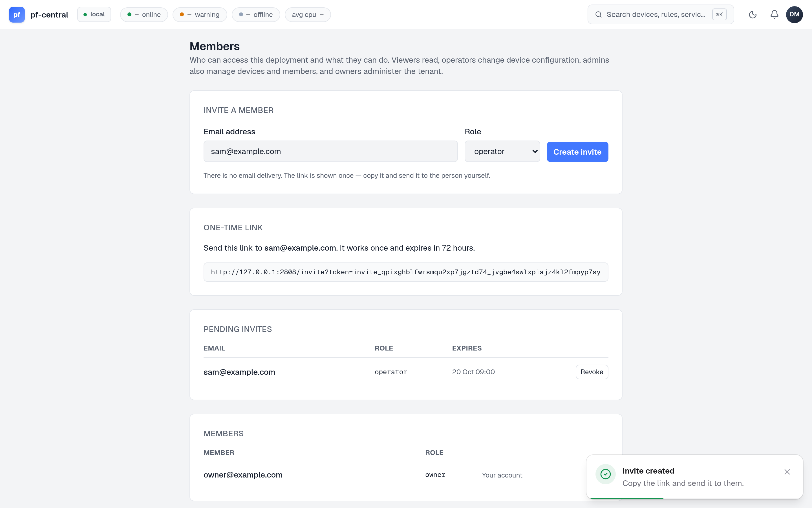This screenshot has width=812, height=508.
Task: Click the no email delivery hint text
Action: coord(347,175)
